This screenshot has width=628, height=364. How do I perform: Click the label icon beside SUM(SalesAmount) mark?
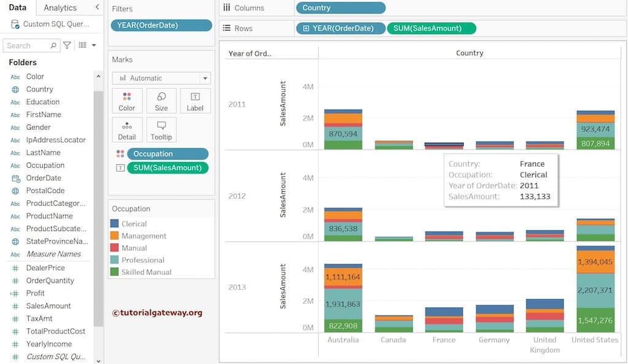(120, 168)
